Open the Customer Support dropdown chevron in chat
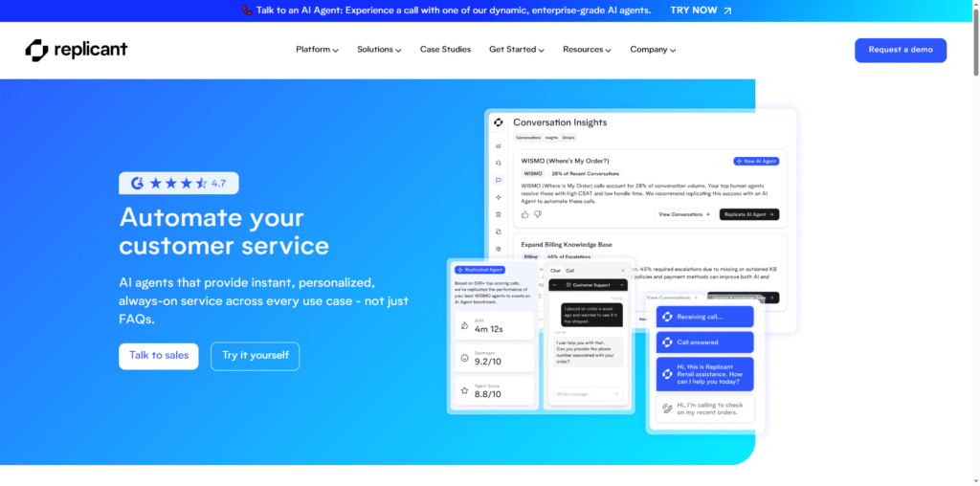This screenshot has height=486, width=980. pyautogui.click(x=622, y=285)
